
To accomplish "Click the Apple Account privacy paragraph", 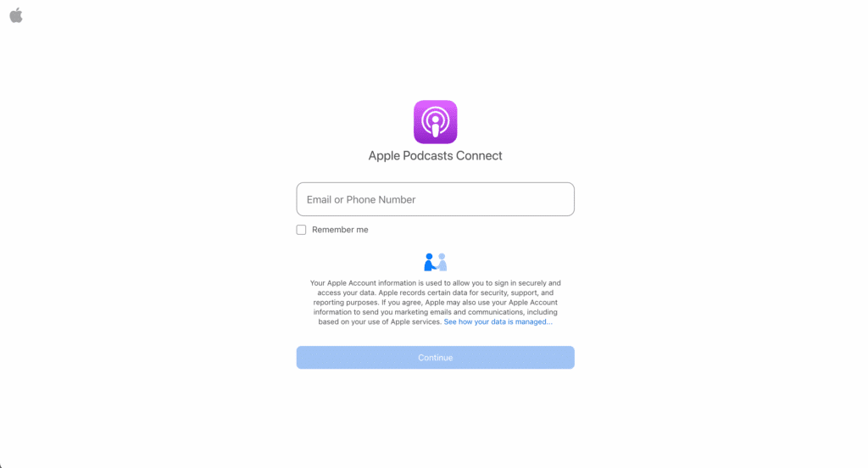I will pos(435,303).
